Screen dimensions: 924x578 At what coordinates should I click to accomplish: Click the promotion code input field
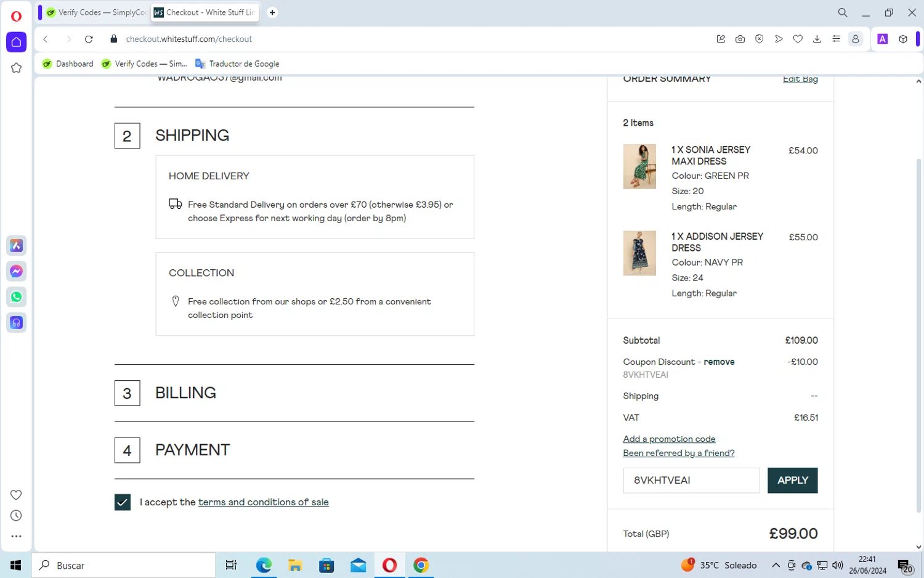[691, 481]
